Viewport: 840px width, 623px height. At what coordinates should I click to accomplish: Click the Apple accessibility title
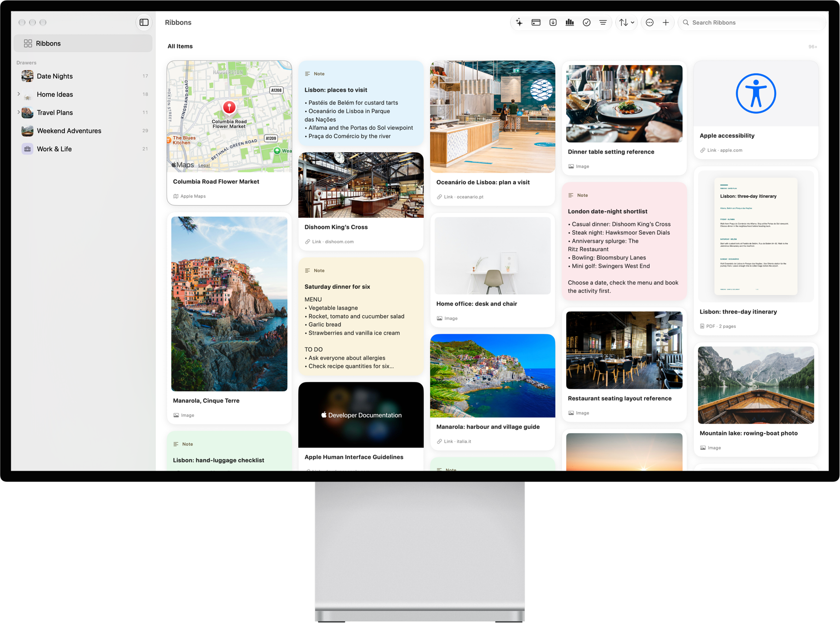pos(727,136)
